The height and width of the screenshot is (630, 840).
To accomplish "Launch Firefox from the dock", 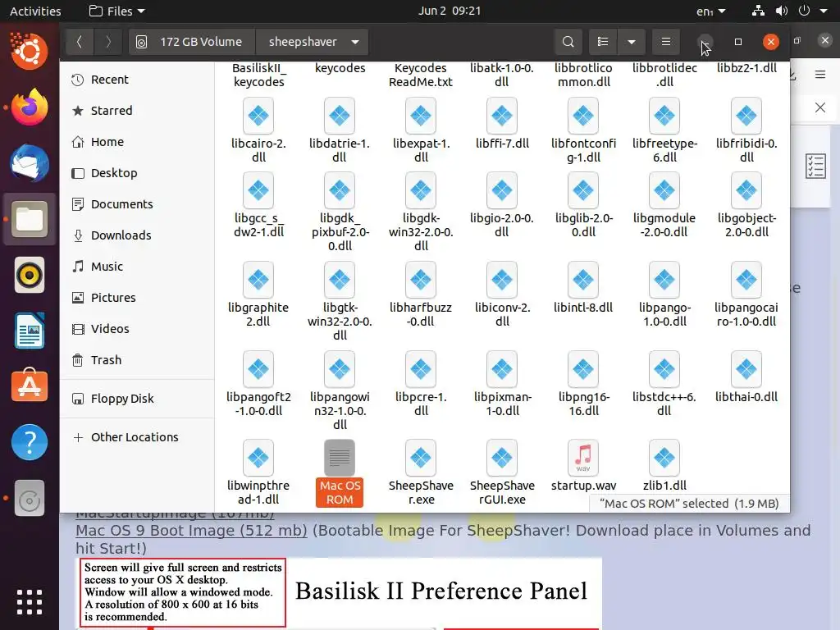I will point(30,107).
